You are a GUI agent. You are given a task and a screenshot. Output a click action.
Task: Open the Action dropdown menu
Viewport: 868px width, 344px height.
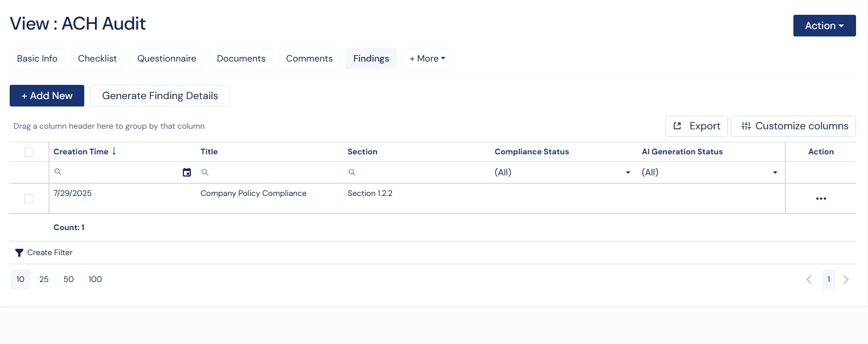(824, 25)
